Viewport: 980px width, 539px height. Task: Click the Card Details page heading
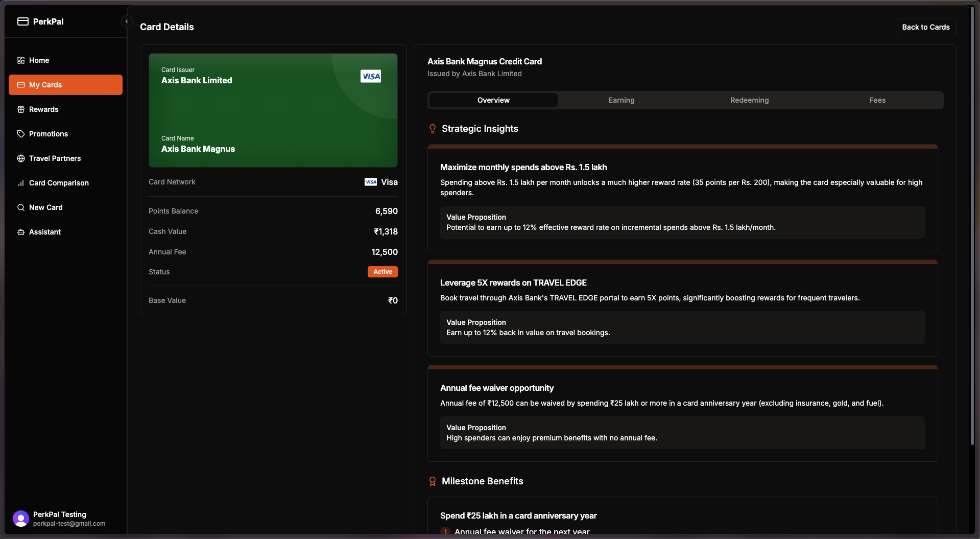click(x=167, y=27)
